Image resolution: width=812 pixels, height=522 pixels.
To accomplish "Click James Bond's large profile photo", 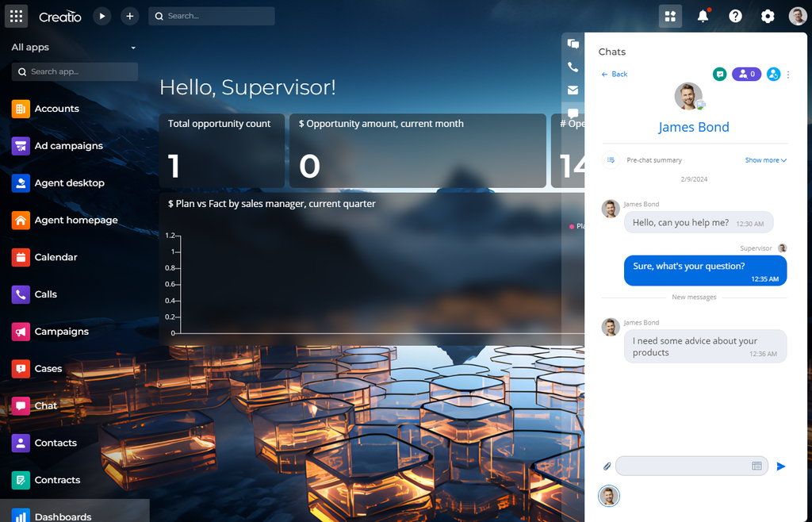I will [x=688, y=96].
